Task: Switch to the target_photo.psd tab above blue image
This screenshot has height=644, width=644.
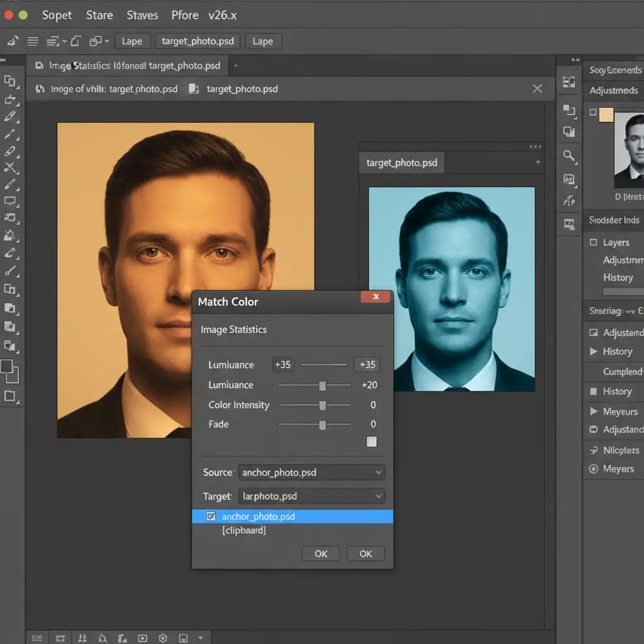Action: tap(401, 163)
